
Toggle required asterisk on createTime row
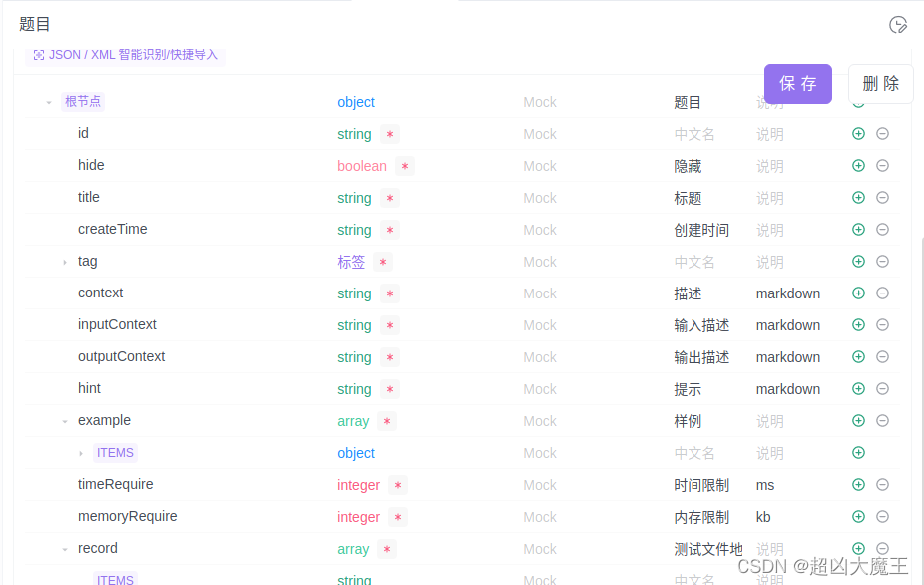[390, 230]
